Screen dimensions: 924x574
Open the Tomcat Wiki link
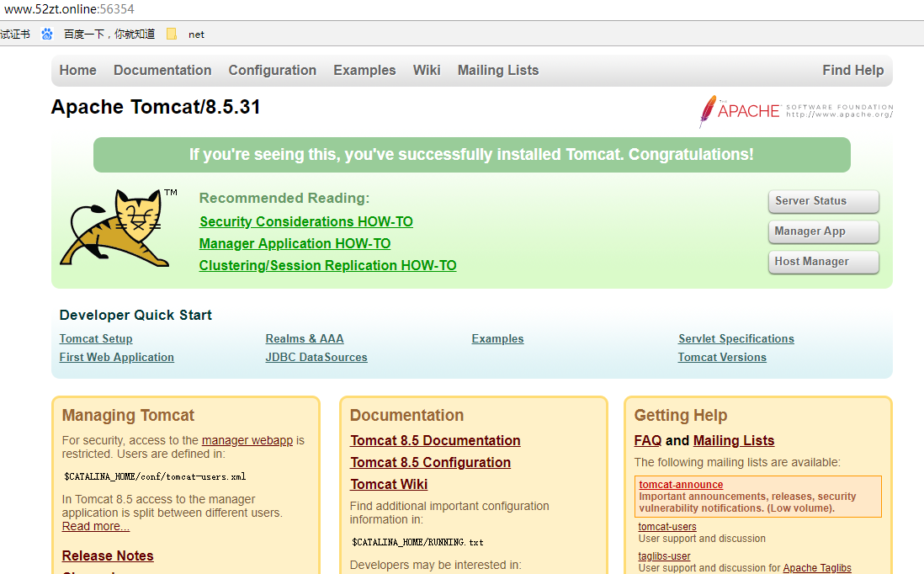click(x=389, y=484)
